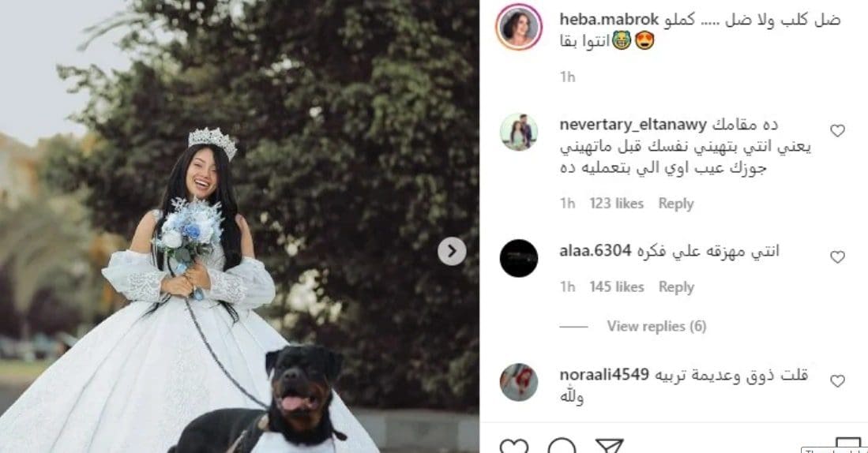This screenshot has height=453, width=868.
Task: Show 145 likes on alaa.6304's comment
Action: (616, 286)
